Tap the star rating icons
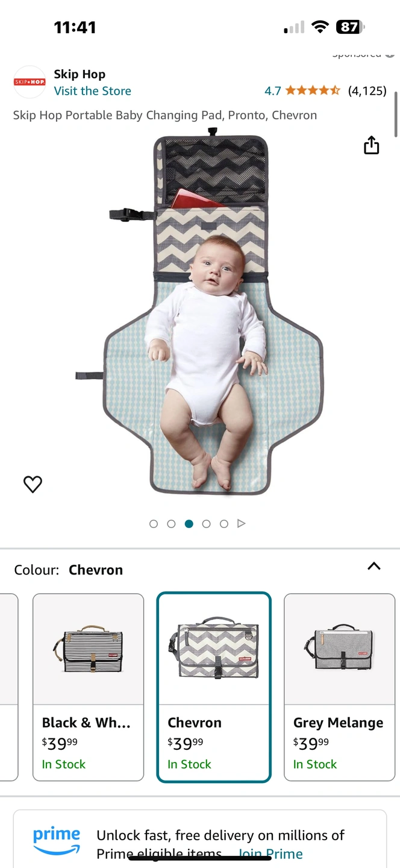The image size is (400, 868). pyautogui.click(x=313, y=91)
